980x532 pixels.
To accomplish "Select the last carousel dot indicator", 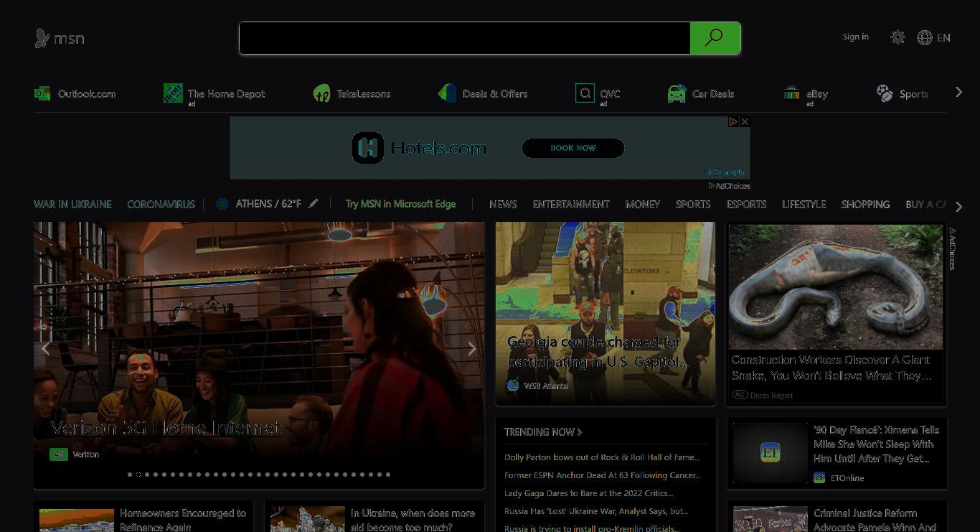I will coord(388,475).
